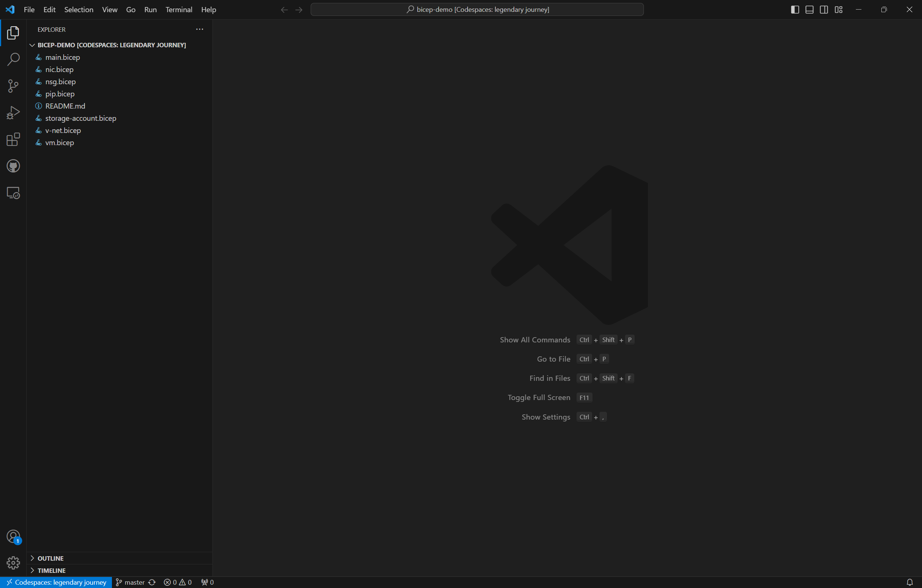The height and width of the screenshot is (588, 922).
Task: Expand the Timeline section
Action: click(x=51, y=570)
